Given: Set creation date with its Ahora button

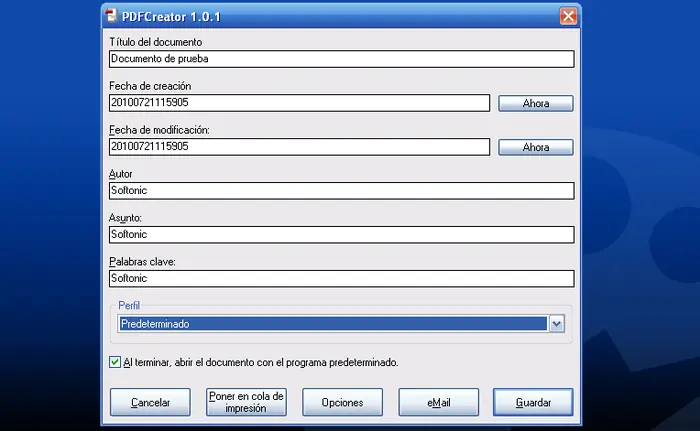Looking at the screenshot, I should [x=536, y=103].
